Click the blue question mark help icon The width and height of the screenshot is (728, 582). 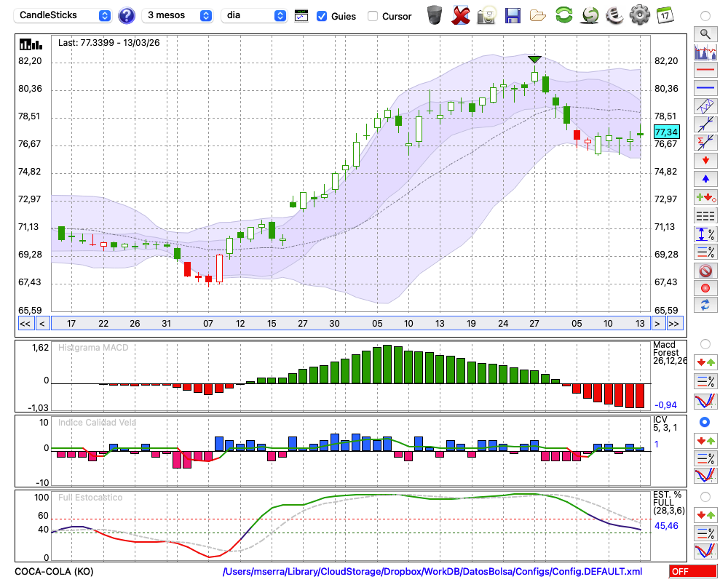pyautogui.click(x=127, y=15)
